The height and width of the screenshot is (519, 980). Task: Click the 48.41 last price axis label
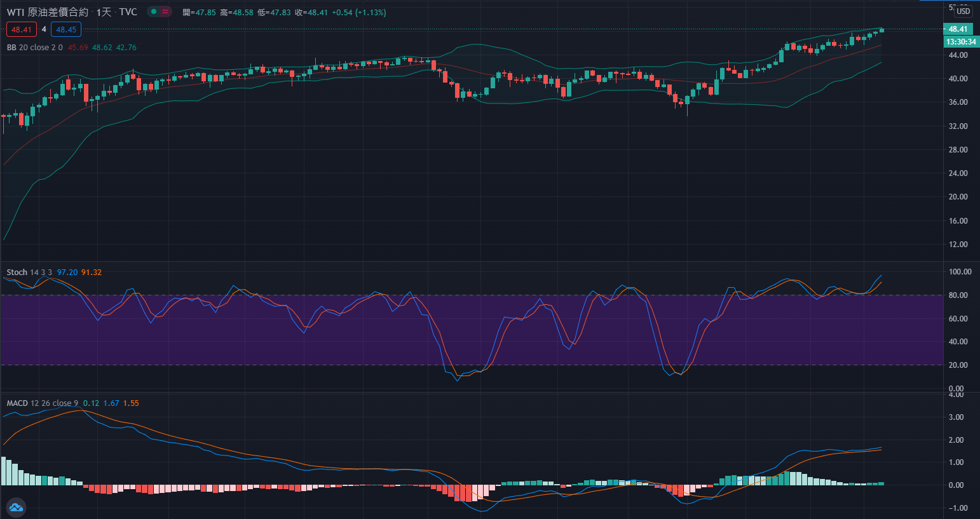(958, 29)
